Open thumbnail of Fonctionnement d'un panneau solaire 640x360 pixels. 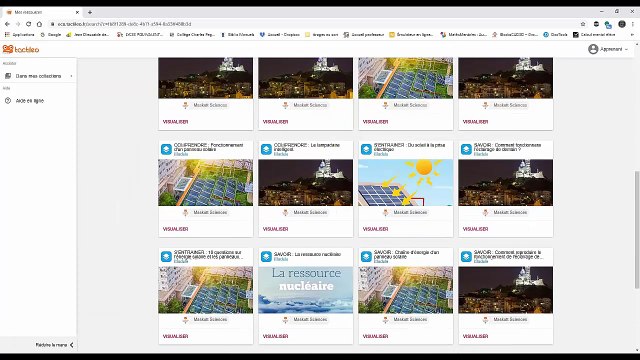206,182
